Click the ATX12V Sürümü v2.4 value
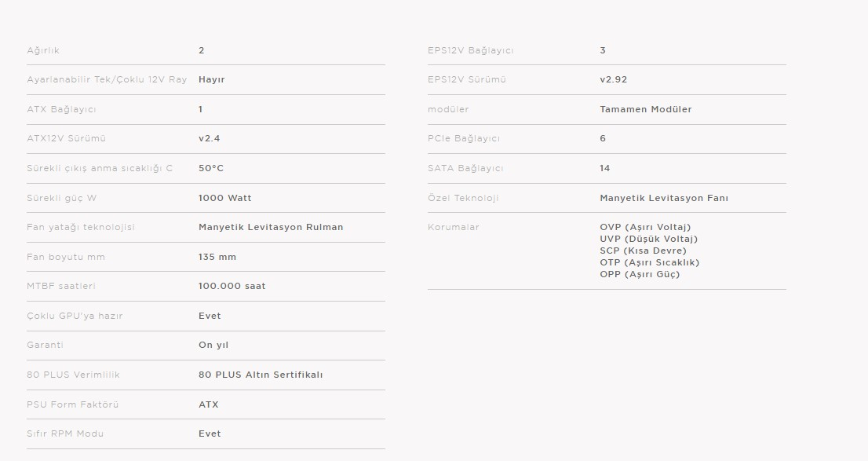Image resolution: width=868 pixels, height=461 pixels. (210, 138)
